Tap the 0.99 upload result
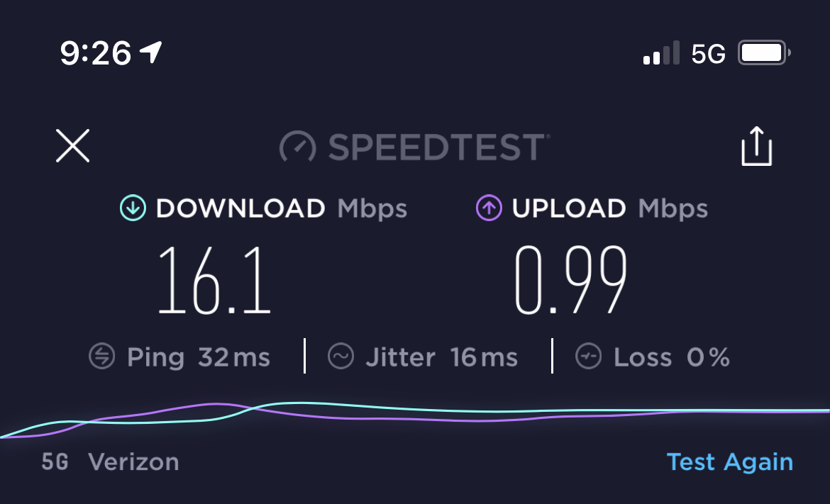The image size is (830, 504). coord(570,280)
